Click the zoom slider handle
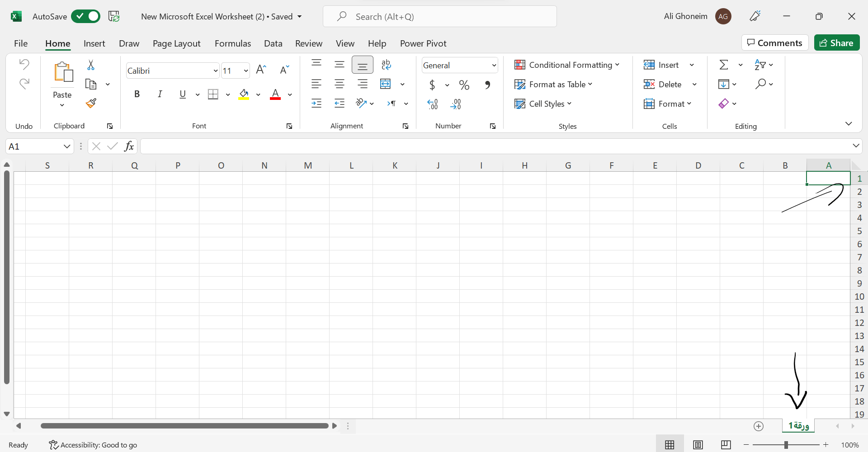 pos(786,445)
